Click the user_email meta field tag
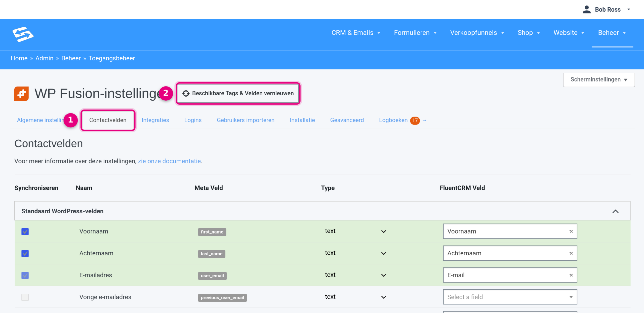 click(x=212, y=276)
